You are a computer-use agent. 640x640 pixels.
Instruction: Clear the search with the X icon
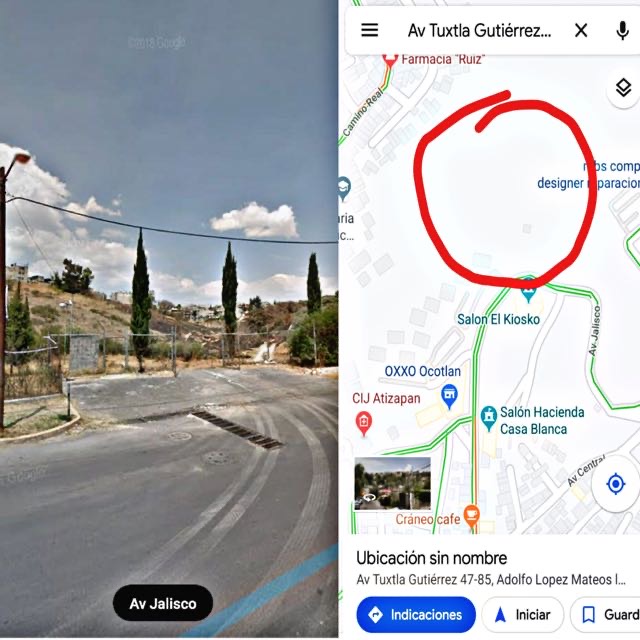click(581, 30)
